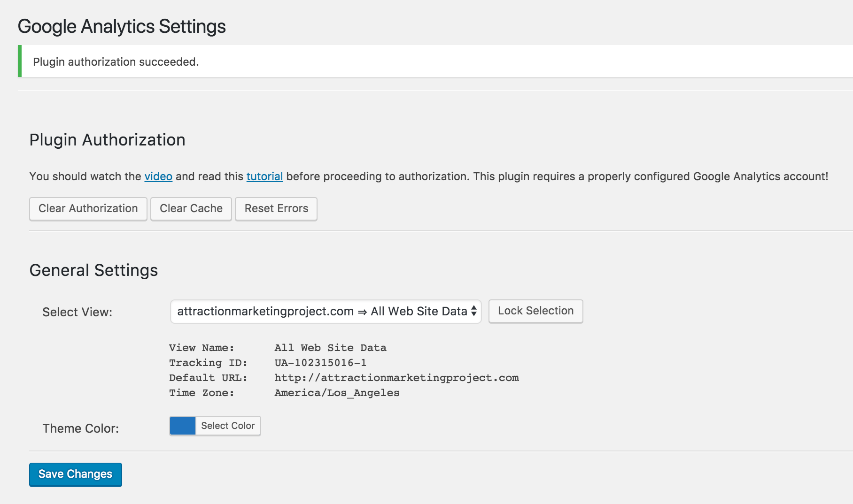This screenshot has height=504, width=853.
Task: Click the default URL http://attractionmarketingproject.com
Action: (396, 378)
